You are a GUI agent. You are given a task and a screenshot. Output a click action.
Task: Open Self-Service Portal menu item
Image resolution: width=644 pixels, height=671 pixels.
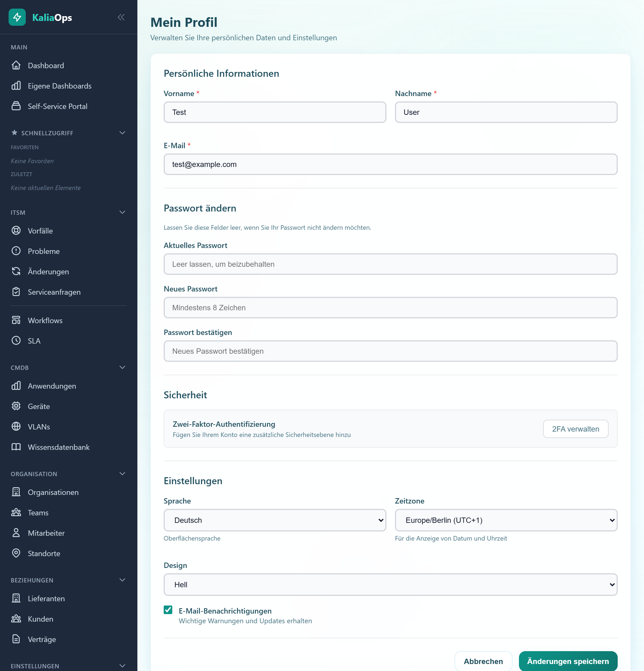click(57, 106)
